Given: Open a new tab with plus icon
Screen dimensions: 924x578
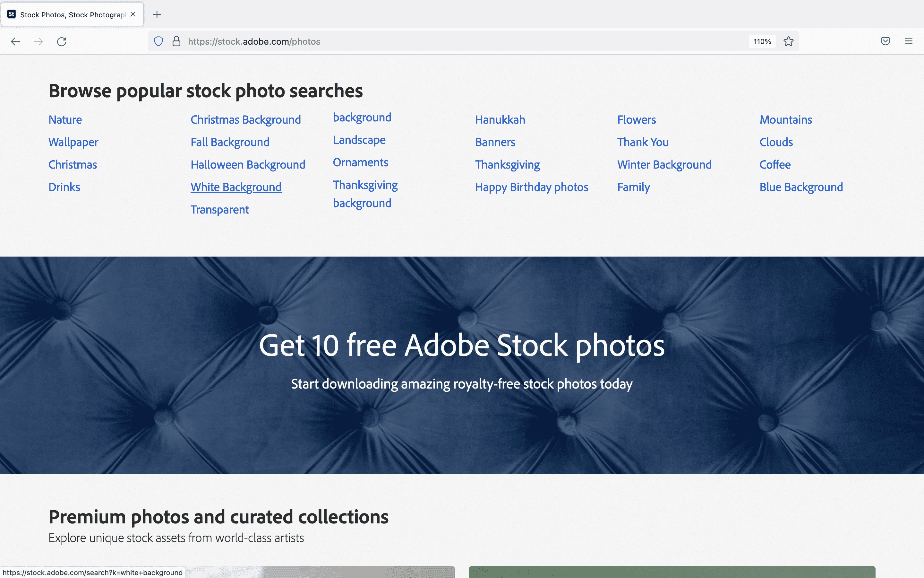Looking at the screenshot, I should click(x=157, y=14).
